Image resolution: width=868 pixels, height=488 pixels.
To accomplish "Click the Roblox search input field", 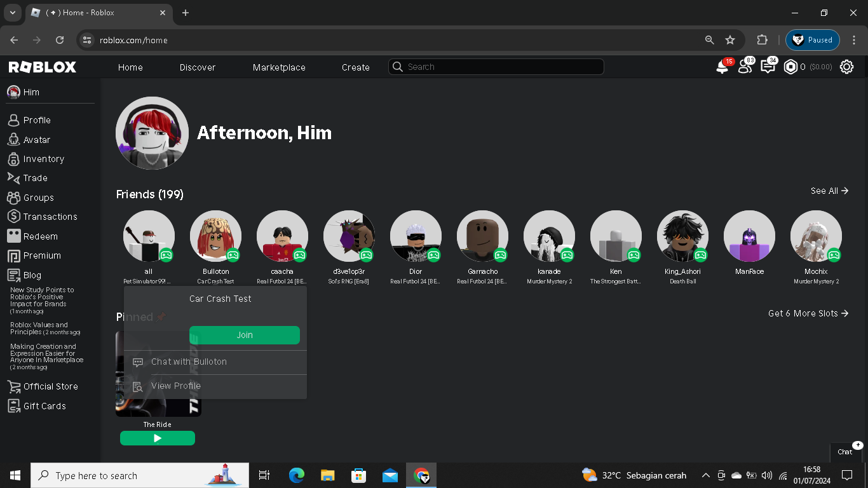I will point(496,67).
